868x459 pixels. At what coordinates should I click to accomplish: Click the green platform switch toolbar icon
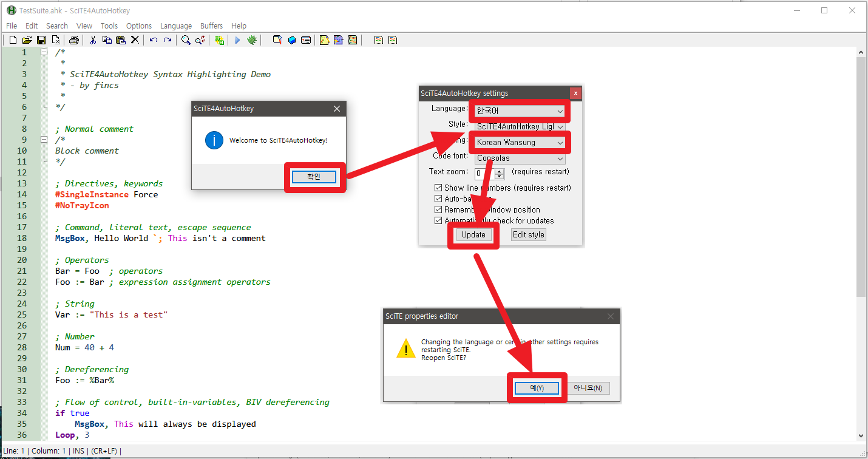pos(219,40)
